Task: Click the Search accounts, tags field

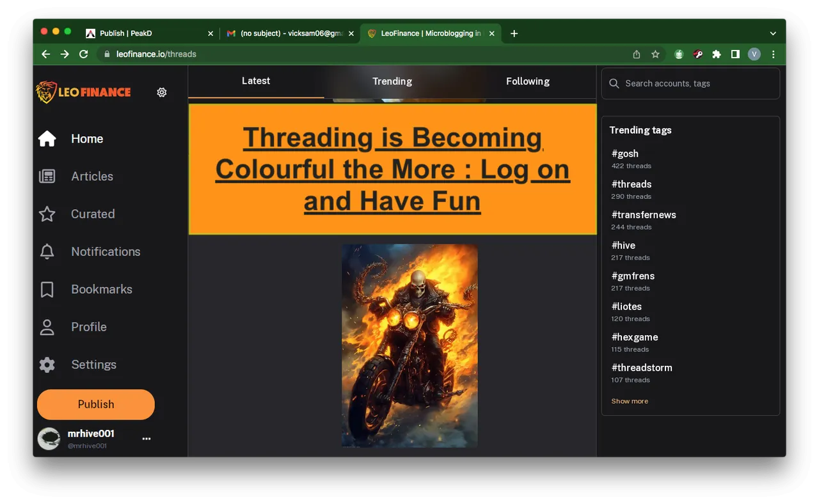Action: coord(690,84)
